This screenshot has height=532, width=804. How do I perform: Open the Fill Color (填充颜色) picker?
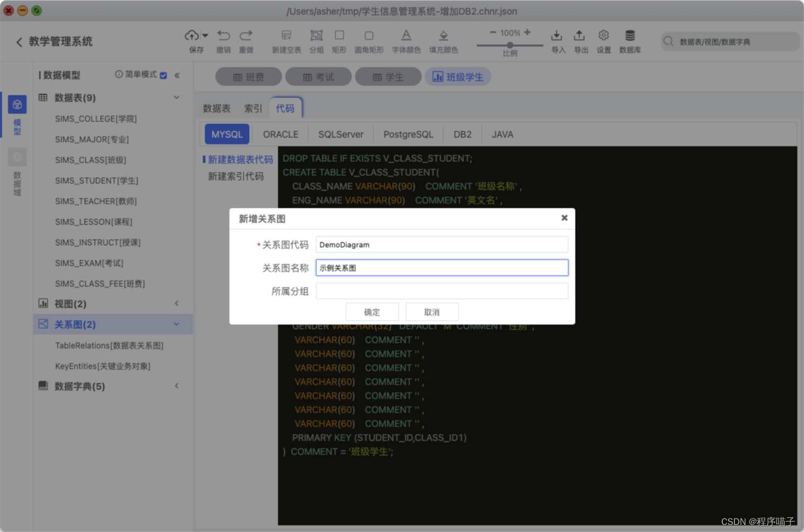click(443, 36)
